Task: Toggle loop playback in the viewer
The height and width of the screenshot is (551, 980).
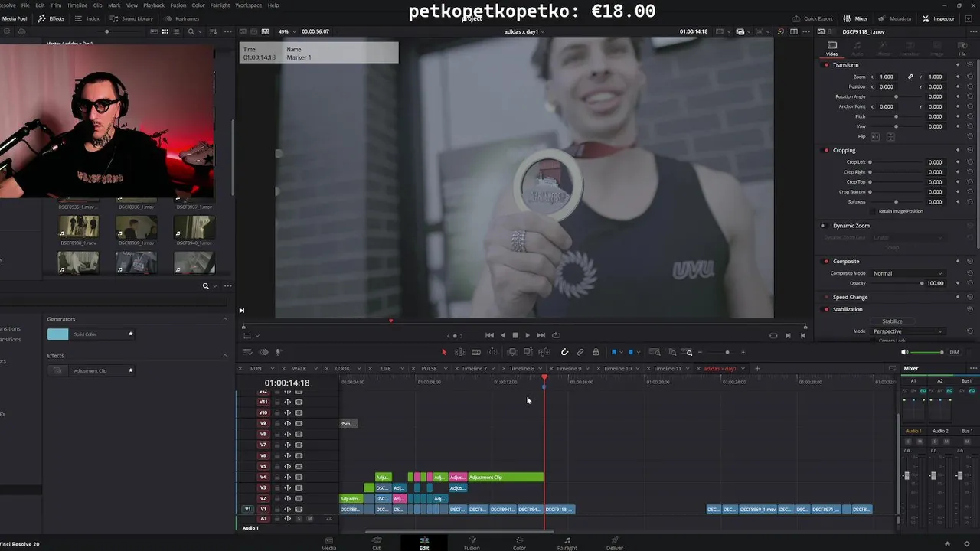Action: 556,335
